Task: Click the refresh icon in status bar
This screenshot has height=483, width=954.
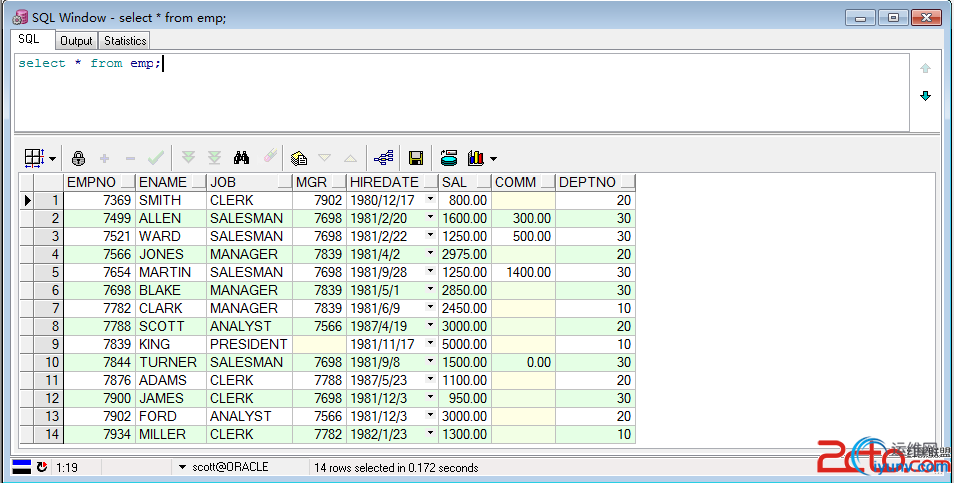Action: coord(42,467)
